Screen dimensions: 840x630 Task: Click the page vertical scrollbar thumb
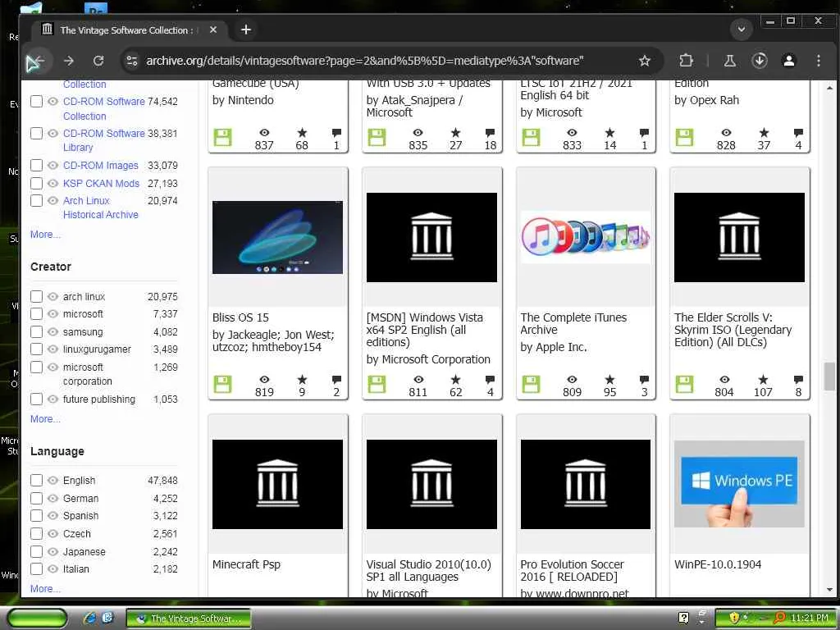(x=829, y=377)
